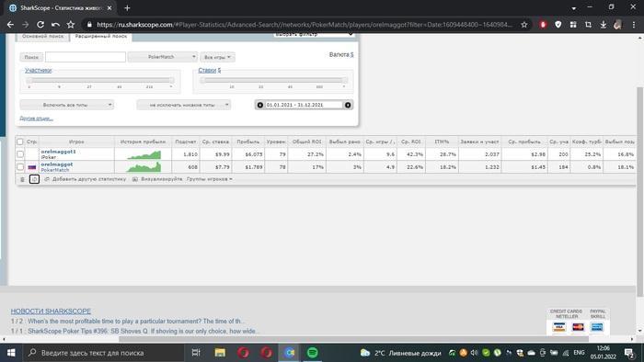Click the Участники slider maximum handle
The image size is (644, 362).
[171, 81]
